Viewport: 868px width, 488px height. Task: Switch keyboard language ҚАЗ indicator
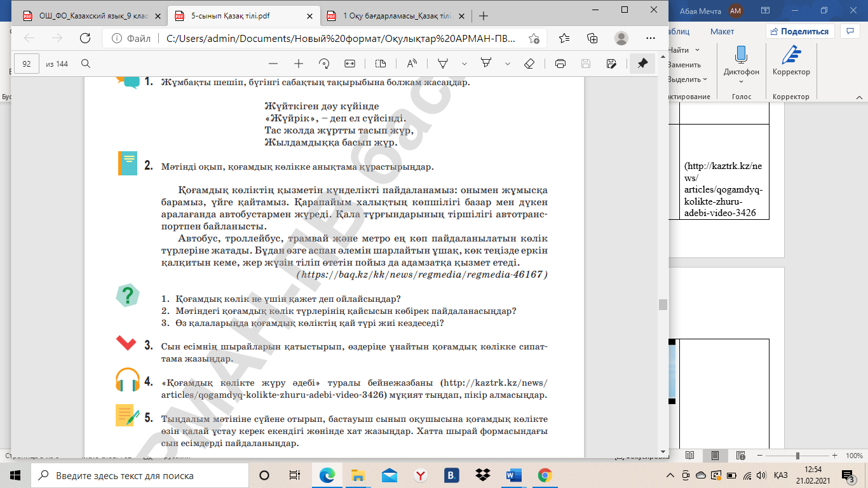781,475
